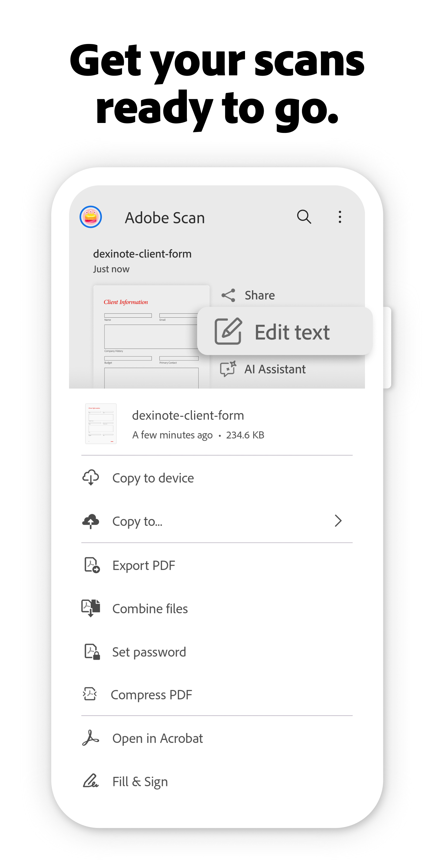
Task: Expand the Copy to... chevron arrow
Action: tap(338, 520)
